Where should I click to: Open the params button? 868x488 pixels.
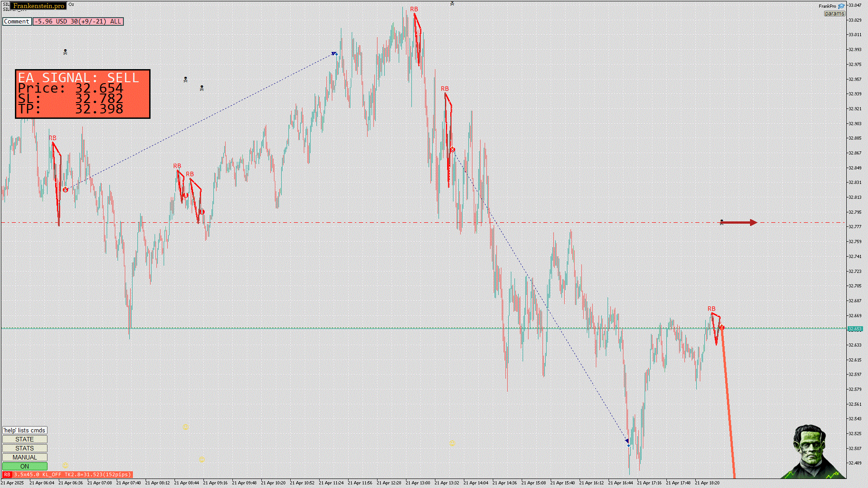834,14
